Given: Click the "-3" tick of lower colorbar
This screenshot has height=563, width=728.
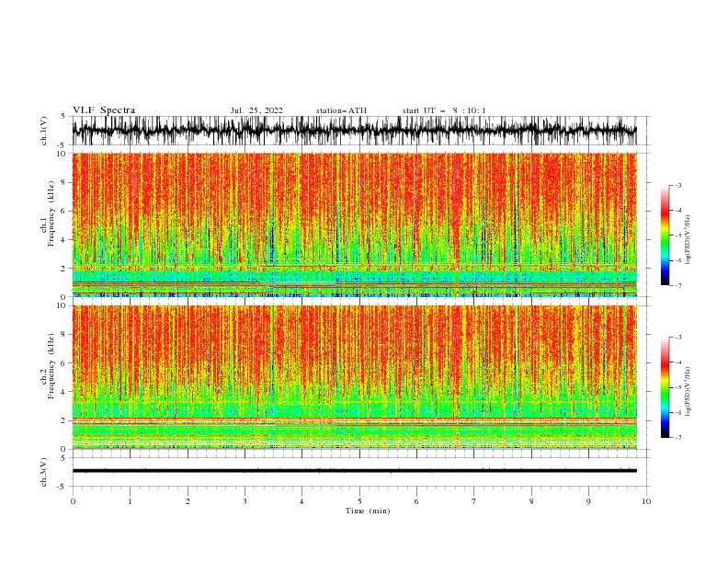Looking at the screenshot, I should (x=677, y=338).
